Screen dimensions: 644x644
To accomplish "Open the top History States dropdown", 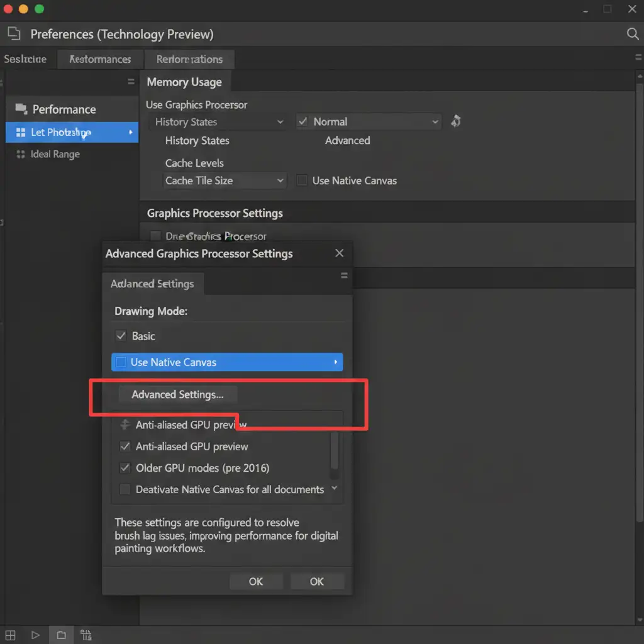I will [218, 122].
